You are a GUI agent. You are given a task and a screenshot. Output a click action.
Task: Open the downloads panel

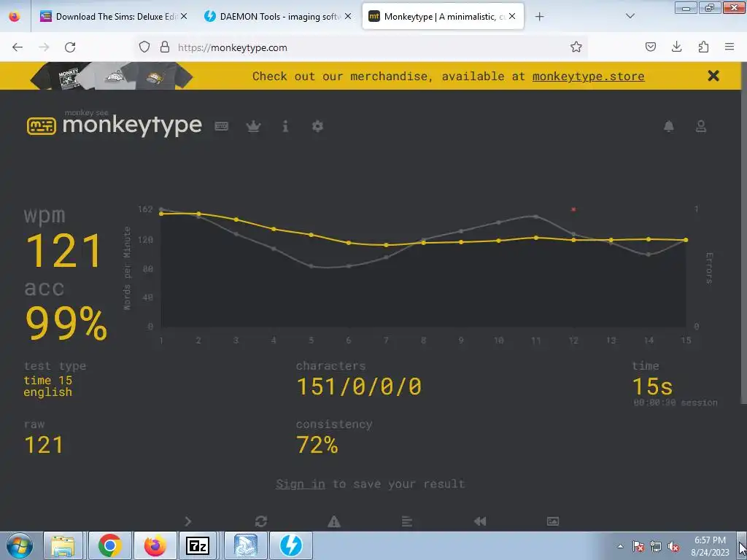[x=676, y=47]
